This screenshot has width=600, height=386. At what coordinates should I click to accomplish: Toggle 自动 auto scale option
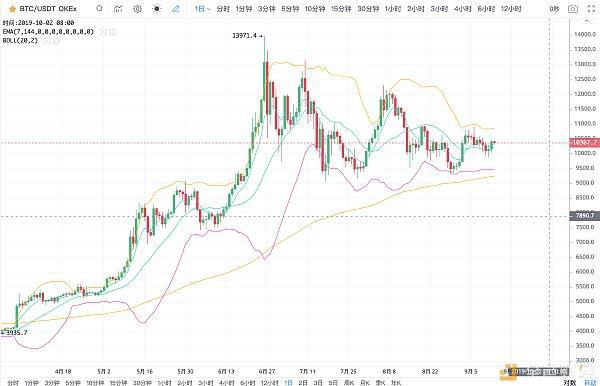tap(590, 383)
